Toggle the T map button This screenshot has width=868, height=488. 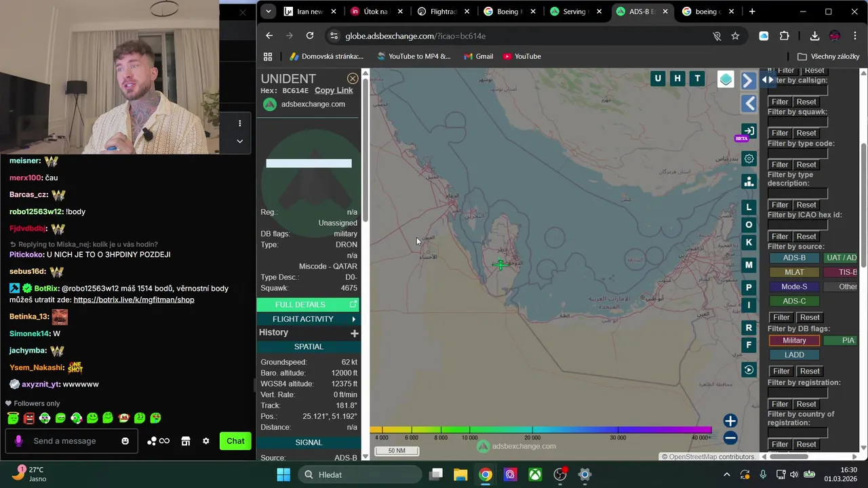click(697, 79)
